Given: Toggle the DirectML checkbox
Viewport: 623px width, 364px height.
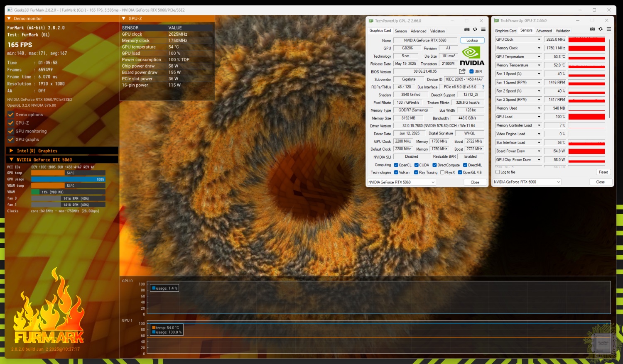Looking at the screenshot, I should [465, 165].
